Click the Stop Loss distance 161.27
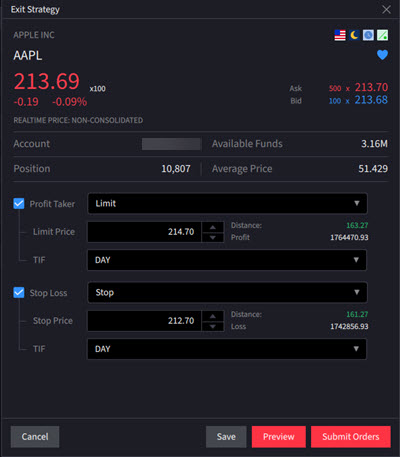This screenshot has width=400, height=457. (357, 314)
